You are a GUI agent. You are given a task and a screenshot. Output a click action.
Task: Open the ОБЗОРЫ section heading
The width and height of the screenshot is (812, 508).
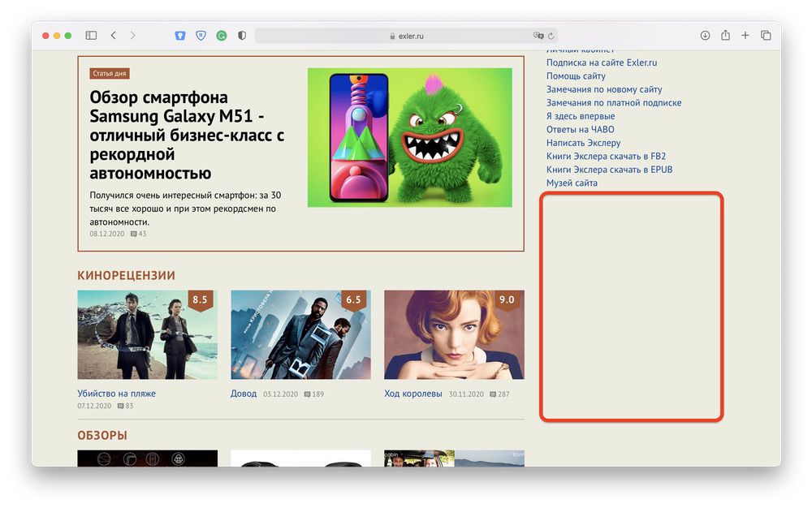102,436
